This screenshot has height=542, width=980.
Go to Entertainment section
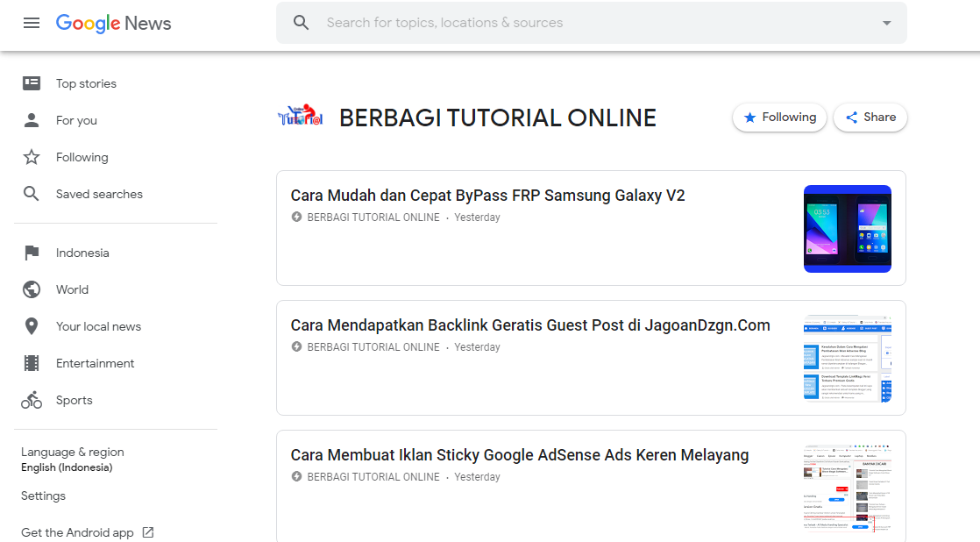coord(95,363)
